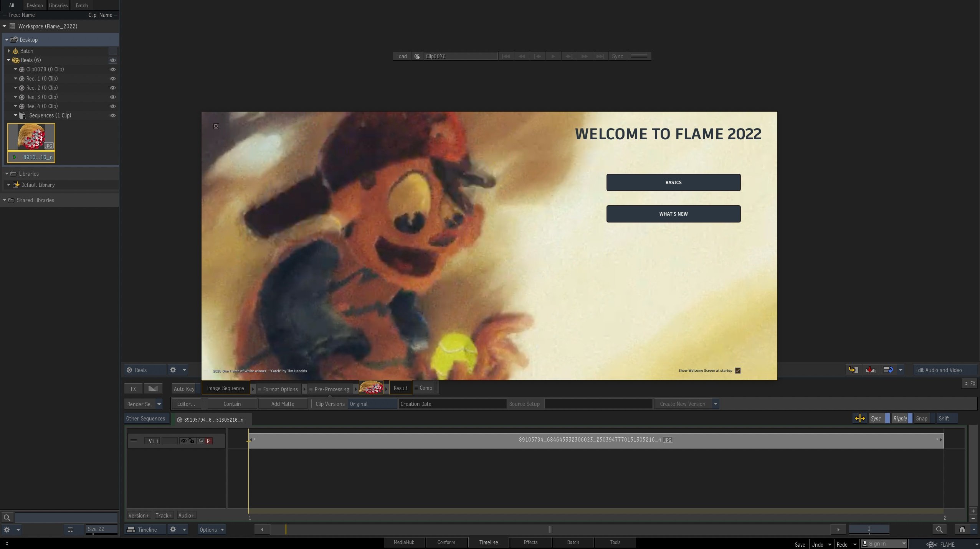Open Clip Versions Original dropdown
Viewport: 980px width, 549px height.
click(372, 404)
